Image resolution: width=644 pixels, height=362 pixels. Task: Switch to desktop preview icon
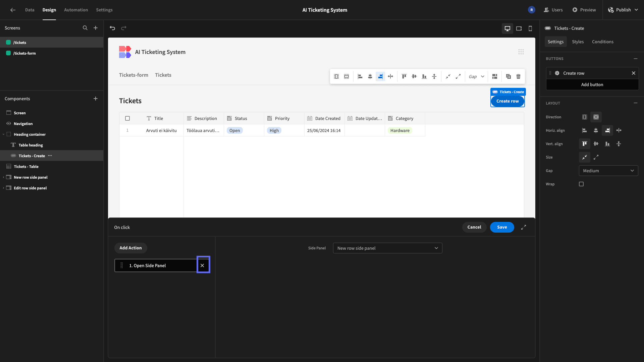(x=507, y=28)
